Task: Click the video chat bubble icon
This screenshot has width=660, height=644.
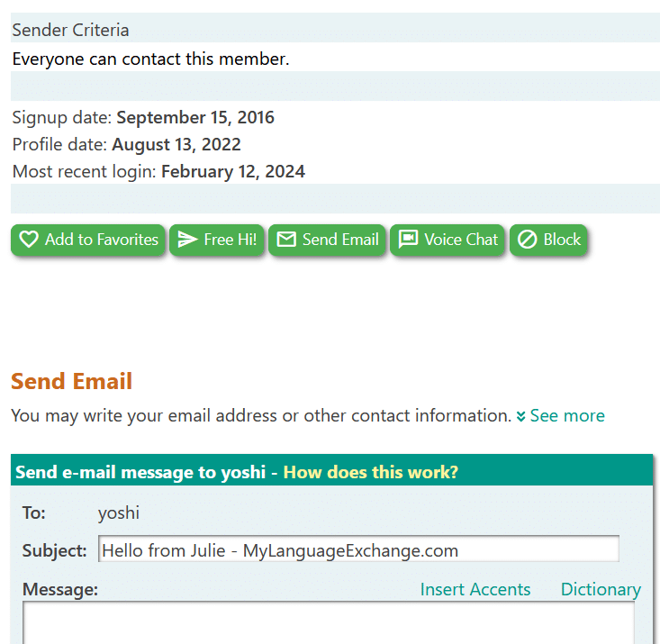Action: point(408,240)
